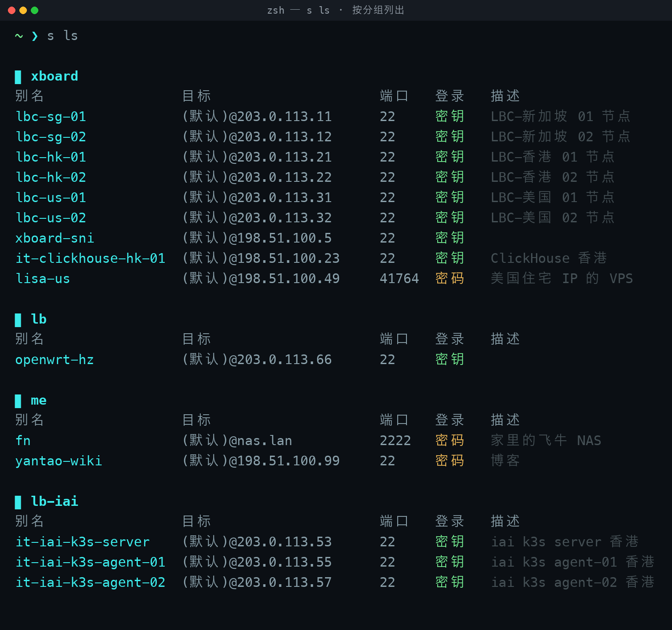
Task: Click the 密码 login for fn
Action: coord(450,441)
